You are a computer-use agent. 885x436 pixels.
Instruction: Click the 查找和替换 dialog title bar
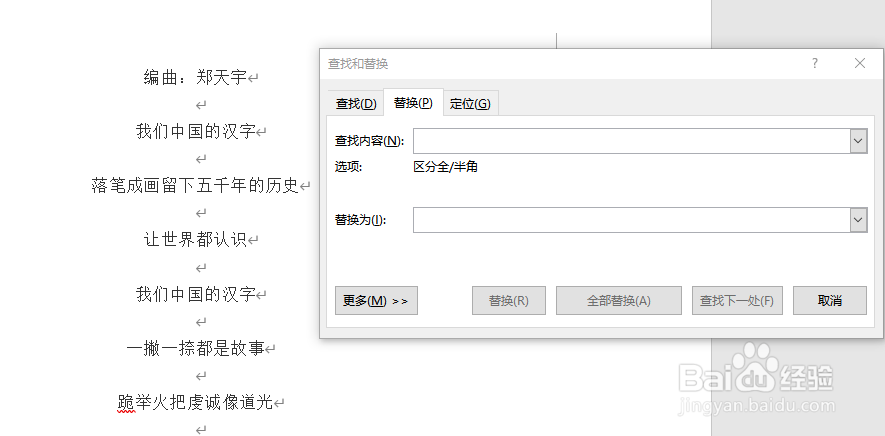(x=564, y=63)
